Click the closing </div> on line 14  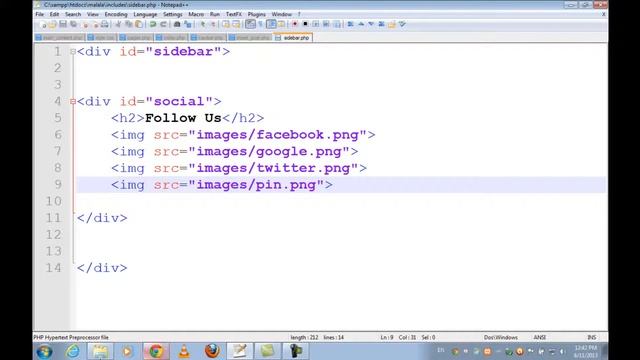[102, 268]
